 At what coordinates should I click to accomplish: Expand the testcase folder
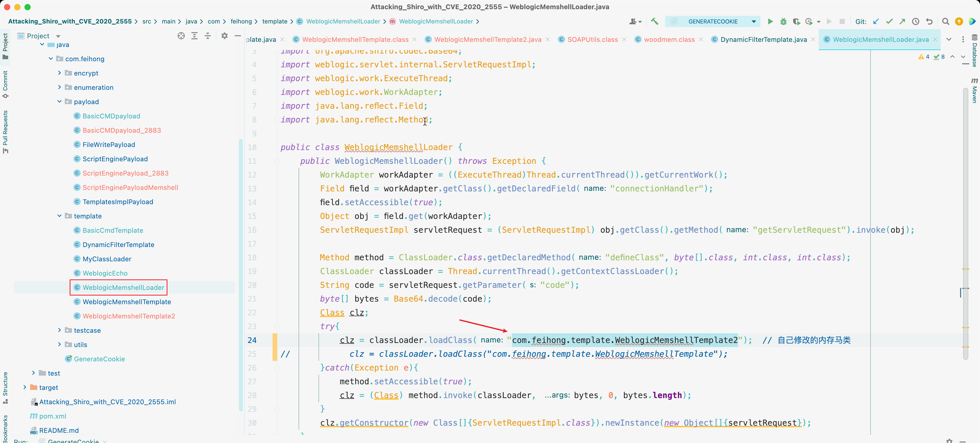click(59, 330)
